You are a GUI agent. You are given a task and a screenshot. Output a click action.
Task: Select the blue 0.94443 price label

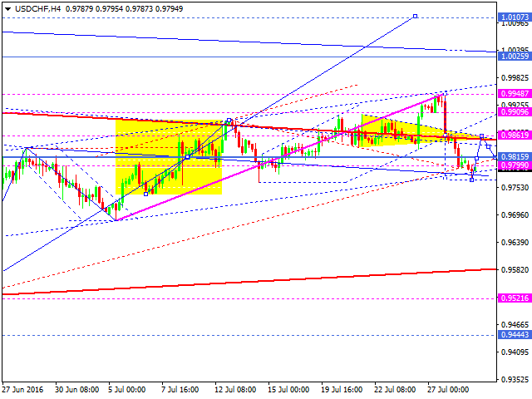click(515, 335)
